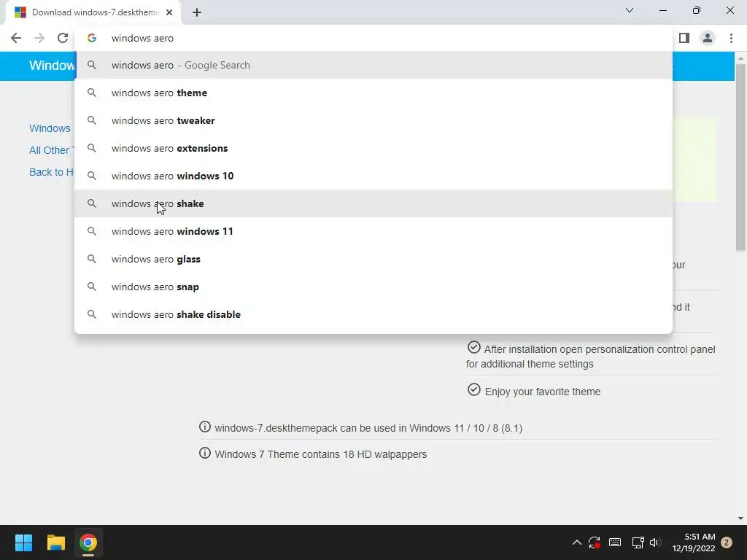Open a new tab with the plus icon

[197, 12]
